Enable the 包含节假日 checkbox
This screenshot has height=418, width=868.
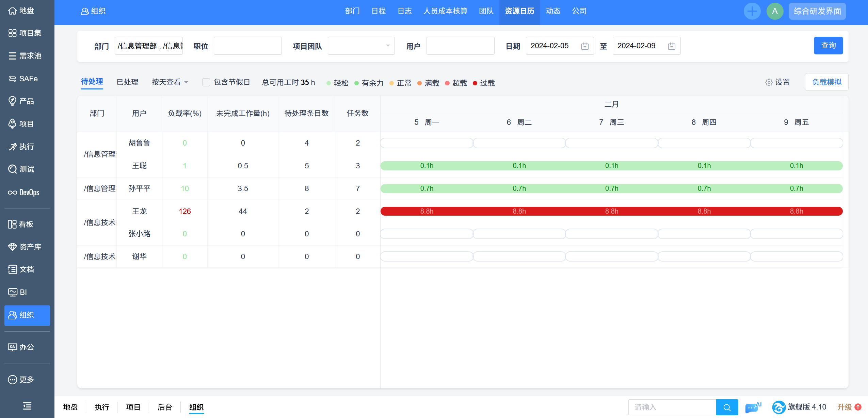coord(206,82)
